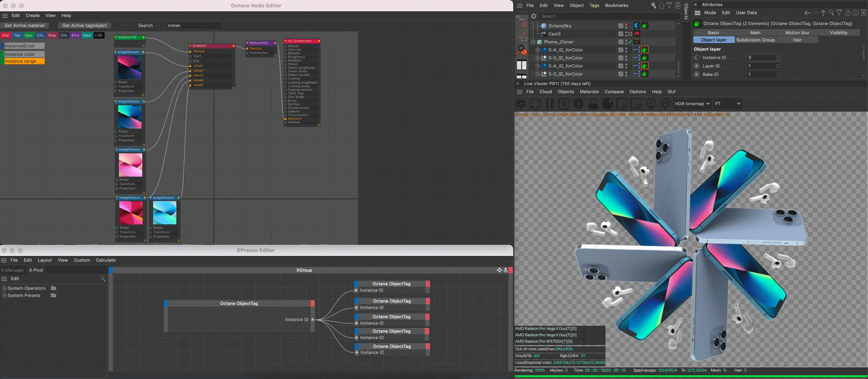This screenshot has width=868, height=379.
Task: Click the Live Viewer send scene Octane icon
Action: tap(521, 104)
